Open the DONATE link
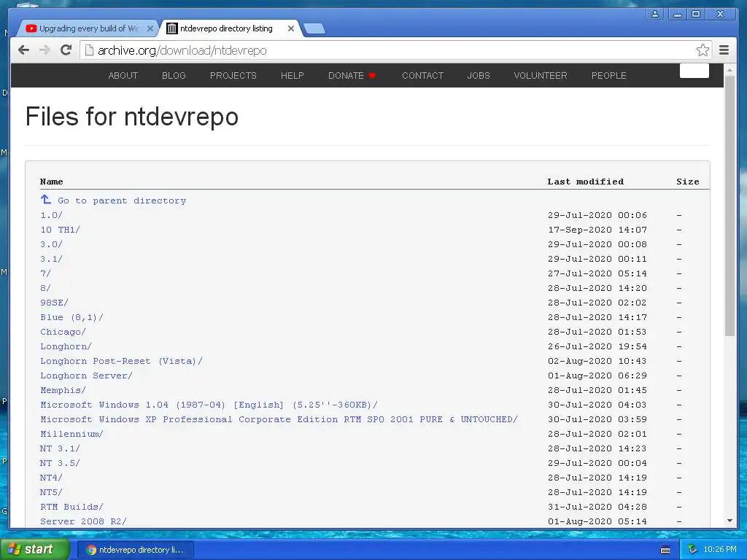Image resolution: width=747 pixels, height=560 pixels. point(352,76)
